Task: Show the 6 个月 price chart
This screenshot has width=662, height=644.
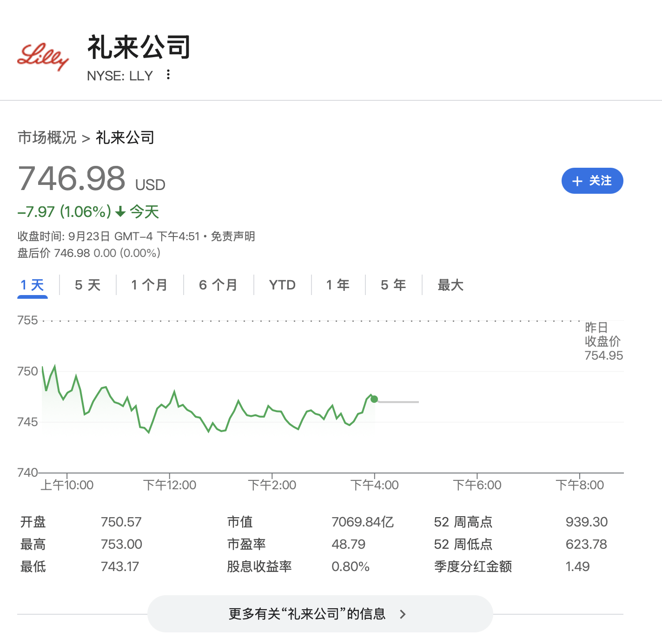Action: coord(218,285)
